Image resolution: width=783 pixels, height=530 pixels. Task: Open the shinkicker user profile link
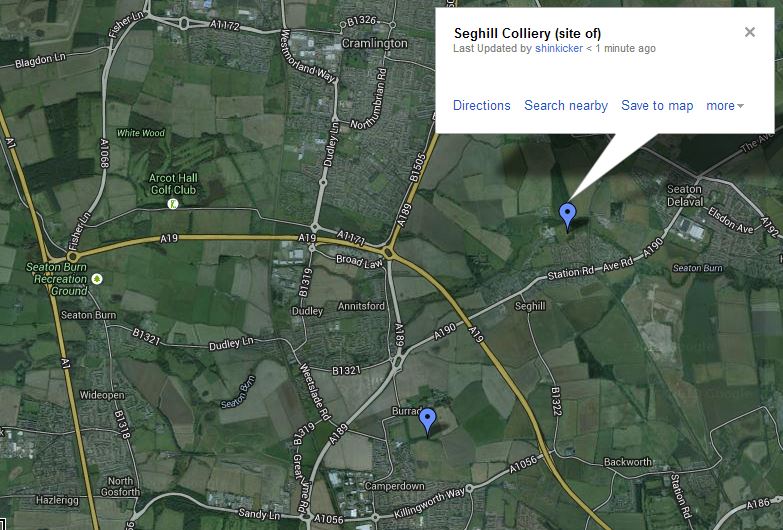coord(558,48)
